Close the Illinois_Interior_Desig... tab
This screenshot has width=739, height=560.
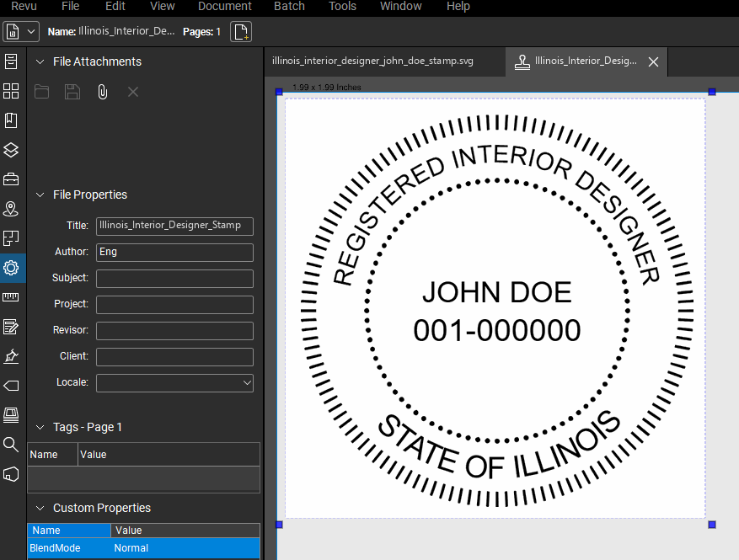[653, 61]
